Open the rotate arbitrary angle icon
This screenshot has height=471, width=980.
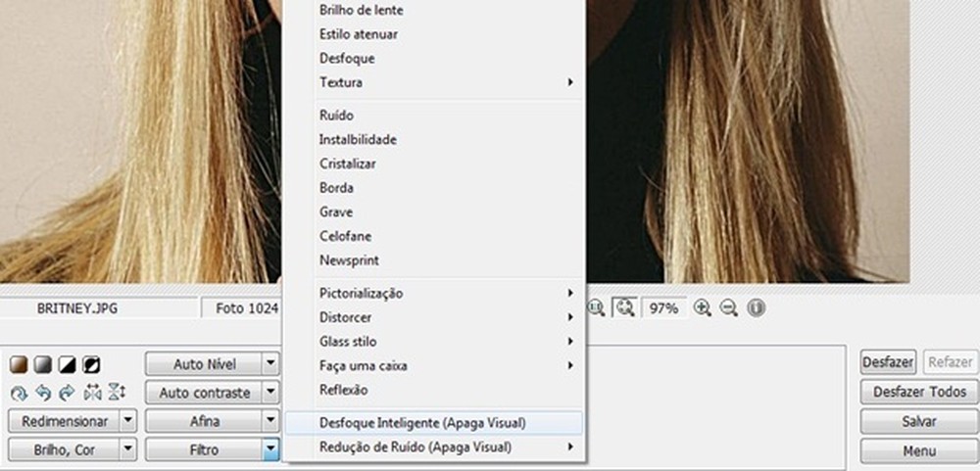(19, 393)
